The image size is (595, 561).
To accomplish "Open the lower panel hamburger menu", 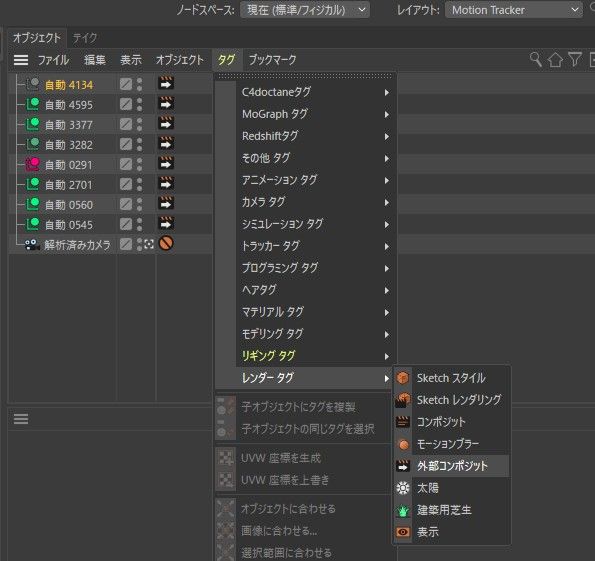I will 21,419.
